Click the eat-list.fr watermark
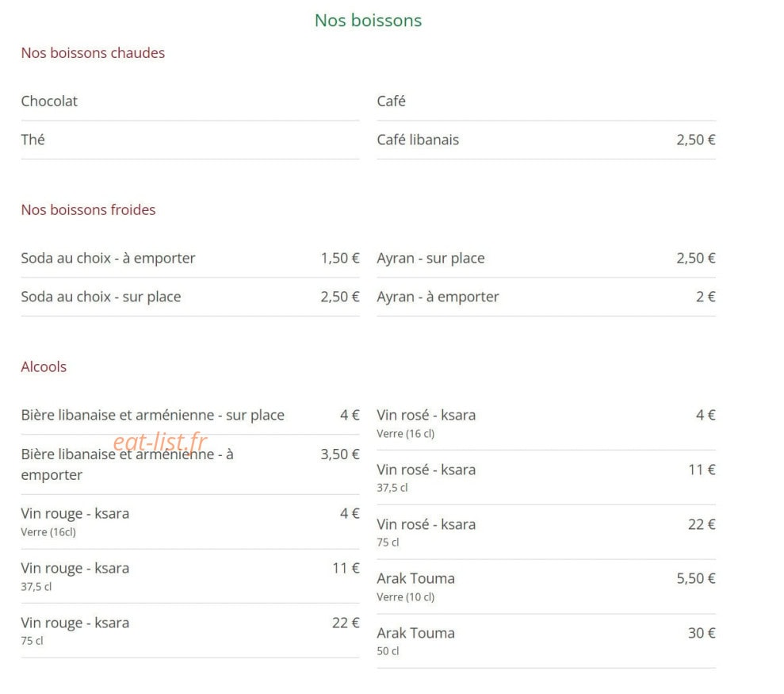The image size is (784, 694). pyautogui.click(x=160, y=442)
